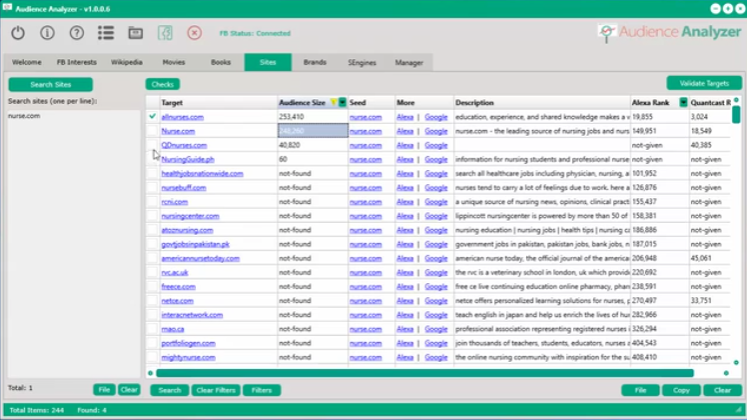Click the folder window icon in toolbar
This screenshot has height=420, width=747.
point(135,33)
